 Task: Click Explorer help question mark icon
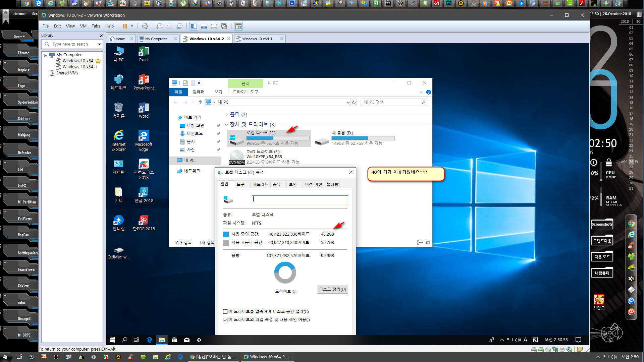click(x=428, y=92)
